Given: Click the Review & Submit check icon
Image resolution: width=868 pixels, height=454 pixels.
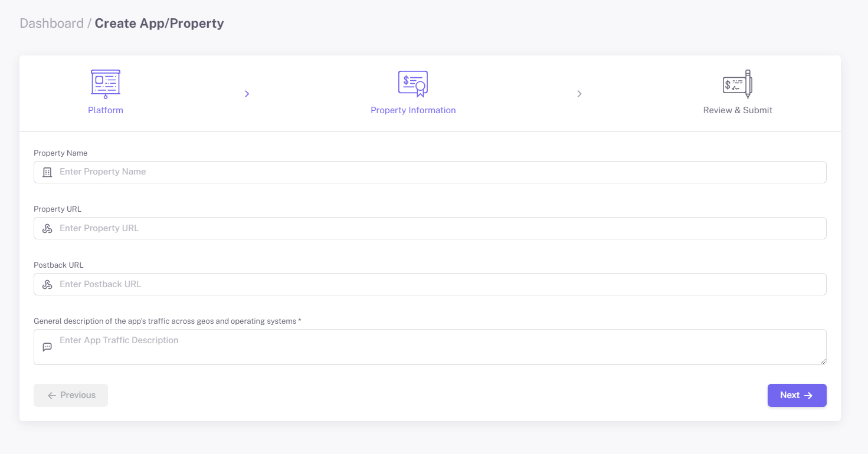Looking at the screenshot, I should point(738,84).
